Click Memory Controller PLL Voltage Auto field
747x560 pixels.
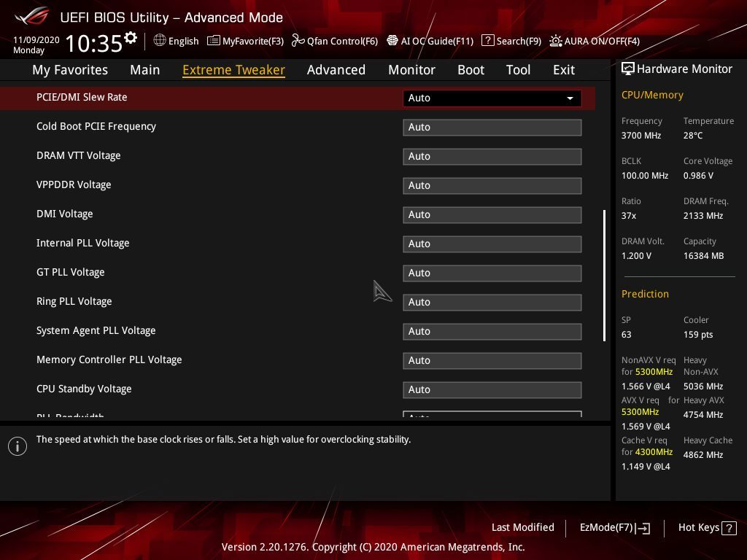click(x=492, y=360)
